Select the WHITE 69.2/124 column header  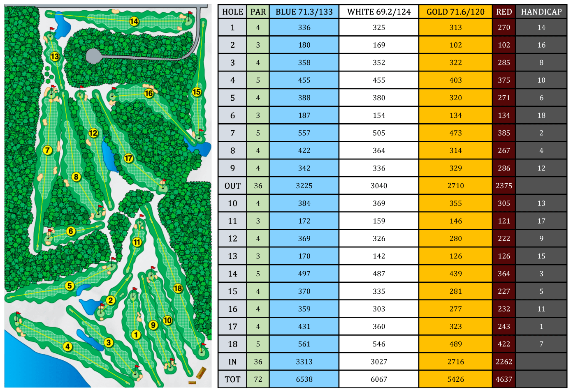[x=379, y=12]
